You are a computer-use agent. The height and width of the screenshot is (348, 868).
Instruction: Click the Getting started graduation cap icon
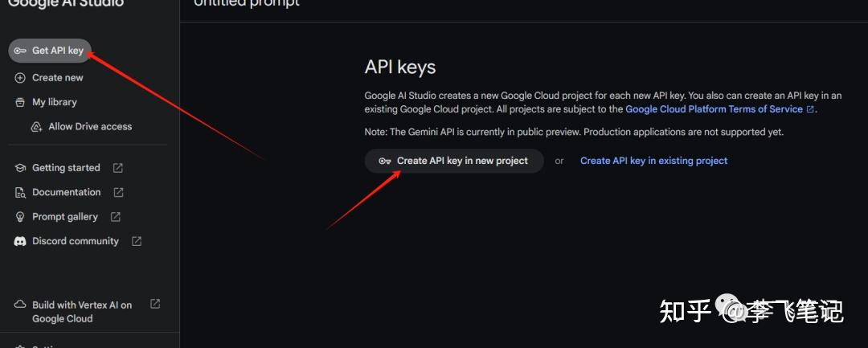20,168
